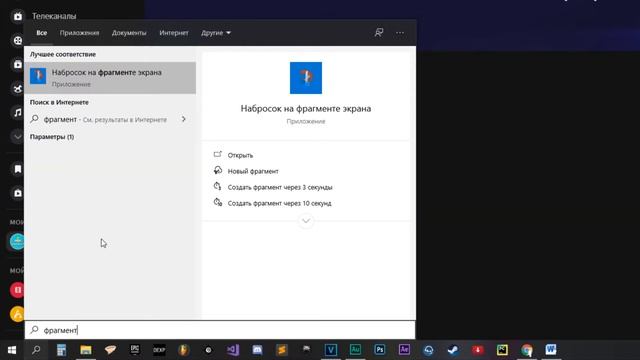Image resolution: width=640 pixels, height=360 pixels.
Task: Open Vegas Pro from the taskbar
Action: [331, 350]
